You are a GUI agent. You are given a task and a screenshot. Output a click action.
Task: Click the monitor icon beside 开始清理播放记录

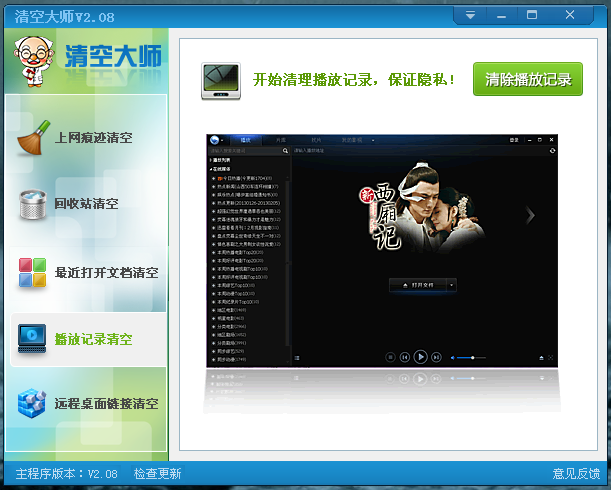221,81
